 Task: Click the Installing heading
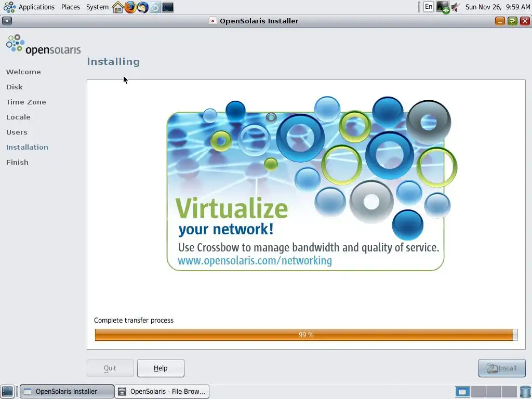(x=113, y=61)
